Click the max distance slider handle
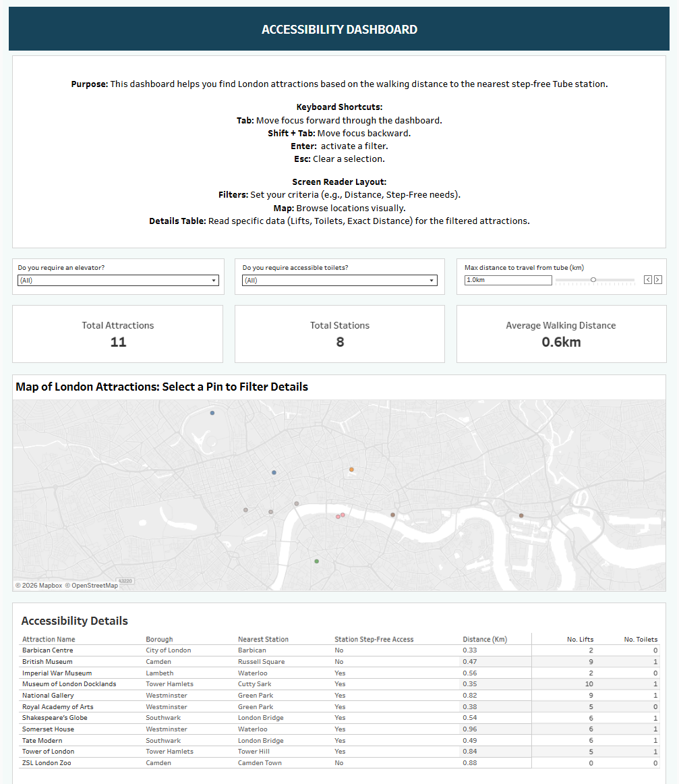Viewport: 679px width, 784px height. coord(593,279)
